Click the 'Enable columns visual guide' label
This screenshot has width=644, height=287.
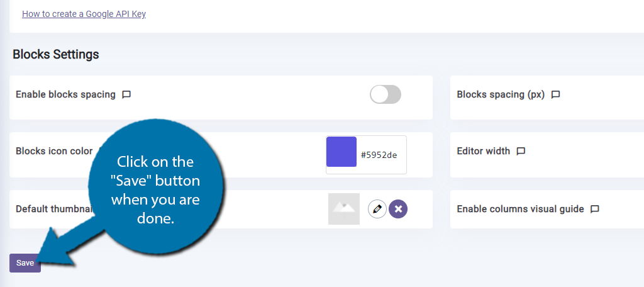(x=520, y=209)
